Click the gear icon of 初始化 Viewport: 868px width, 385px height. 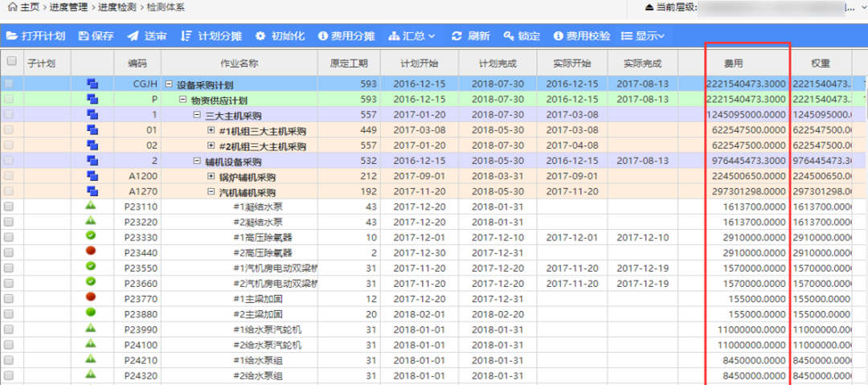tap(260, 36)
